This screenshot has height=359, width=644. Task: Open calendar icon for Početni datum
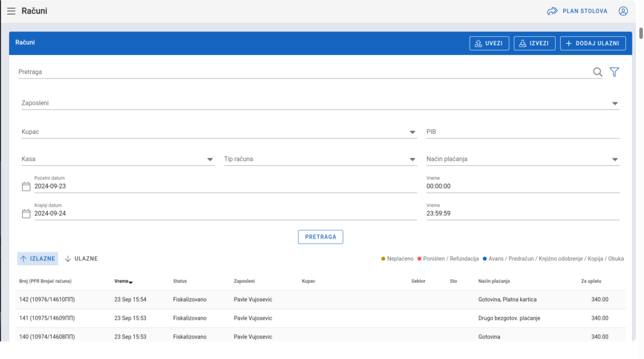26,186
